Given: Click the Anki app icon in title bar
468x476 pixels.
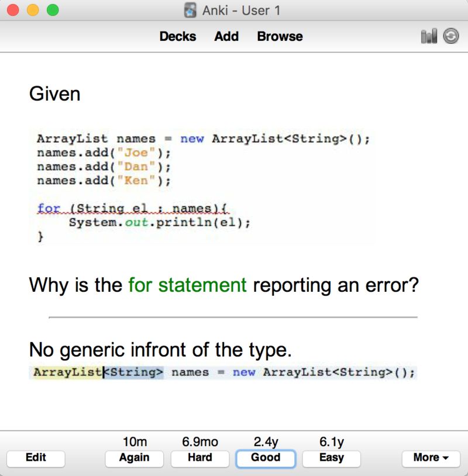Looking at the screenshot, I should pyautogui.click(x=190, y=10).
